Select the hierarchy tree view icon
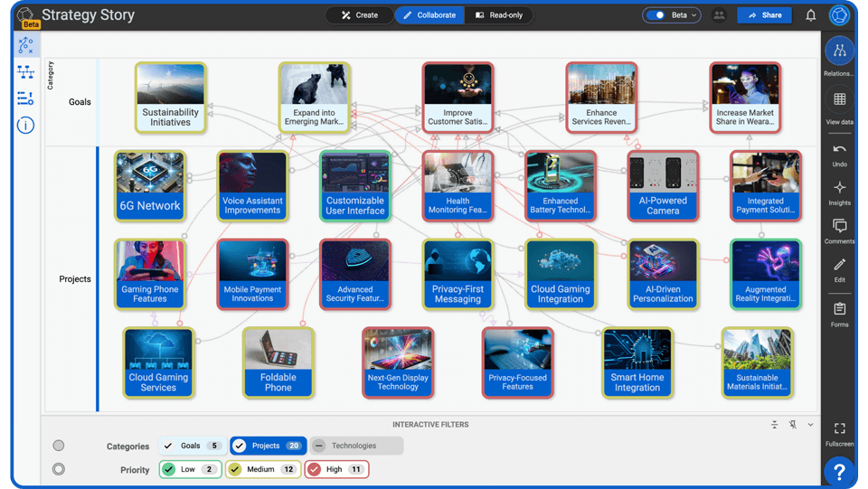 coord(25,72)
